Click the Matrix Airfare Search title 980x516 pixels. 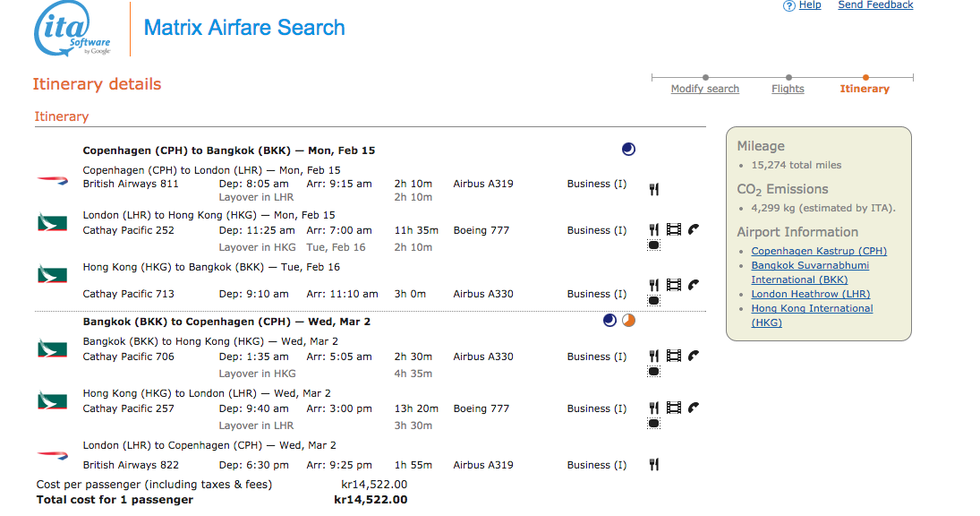(244, 28)
